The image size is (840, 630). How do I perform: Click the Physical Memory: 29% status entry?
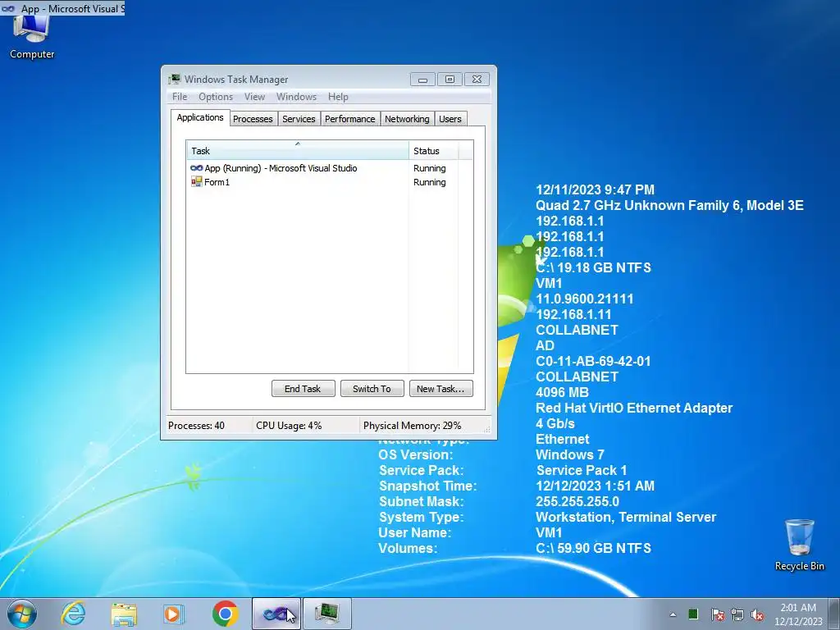point(412,426)
